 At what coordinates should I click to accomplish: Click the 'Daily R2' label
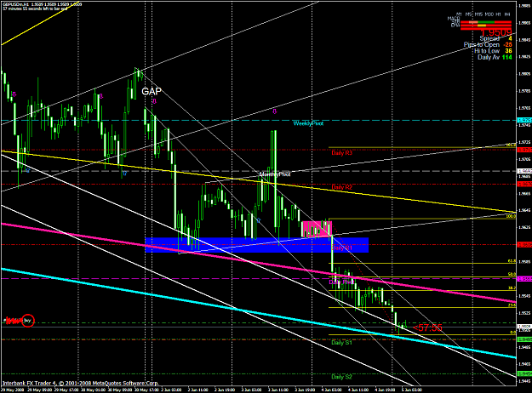point(341,187)
